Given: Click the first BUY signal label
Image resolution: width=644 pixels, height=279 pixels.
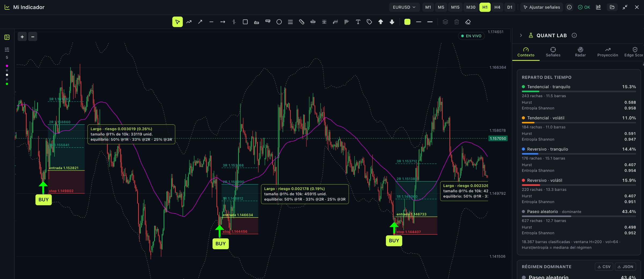Looking at the screenshot, I should pos(43,200).
